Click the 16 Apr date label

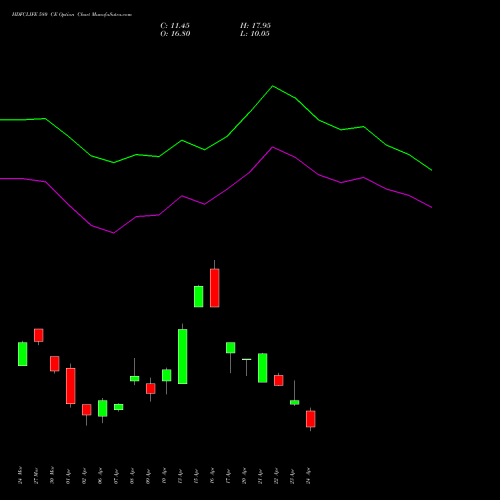coord(212,475)
